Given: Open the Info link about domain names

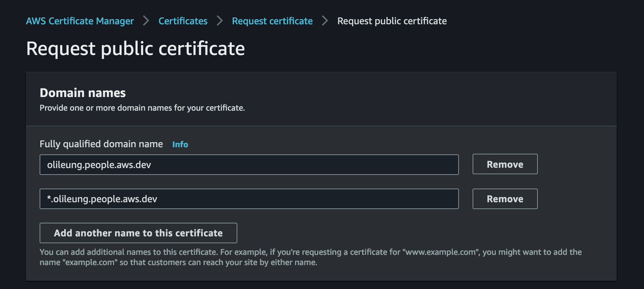Looking at the screenshot, I should (x=180, y=144).
